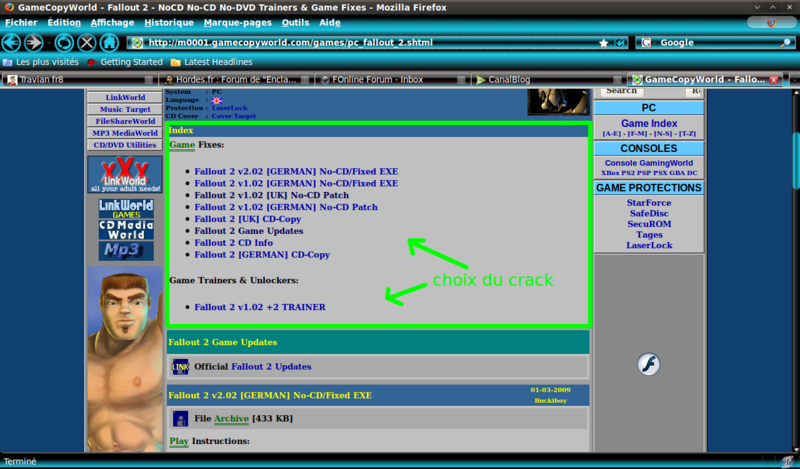This screenshot has width=800, height=469.
Task: Open Latest Headlines bookmark feed
Action: pos(212,62)
